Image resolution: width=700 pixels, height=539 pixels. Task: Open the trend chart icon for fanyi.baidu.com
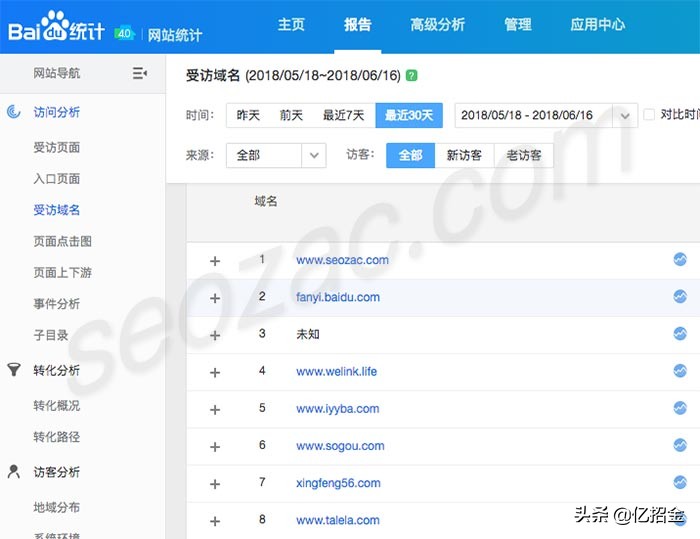[x=680, y=297]
